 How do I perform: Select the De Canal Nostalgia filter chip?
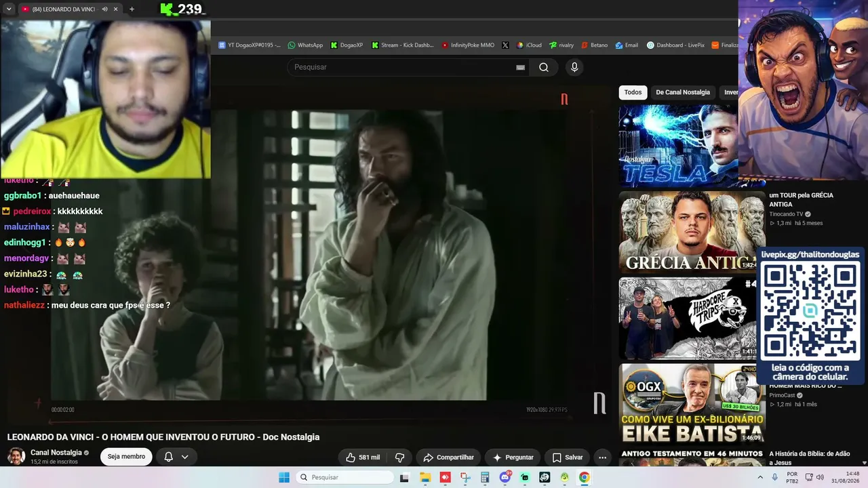tap(683, 92)
